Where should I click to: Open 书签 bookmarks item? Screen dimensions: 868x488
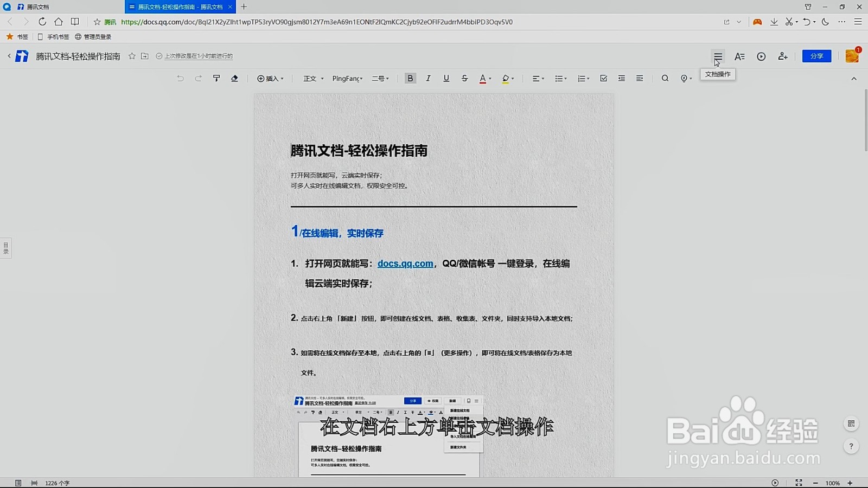tap(17, 37)
